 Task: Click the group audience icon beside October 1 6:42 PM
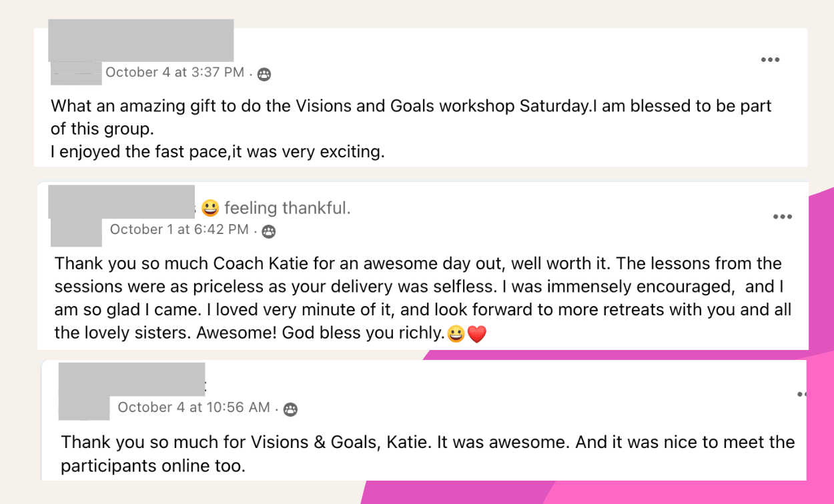[x=268, y=231]
